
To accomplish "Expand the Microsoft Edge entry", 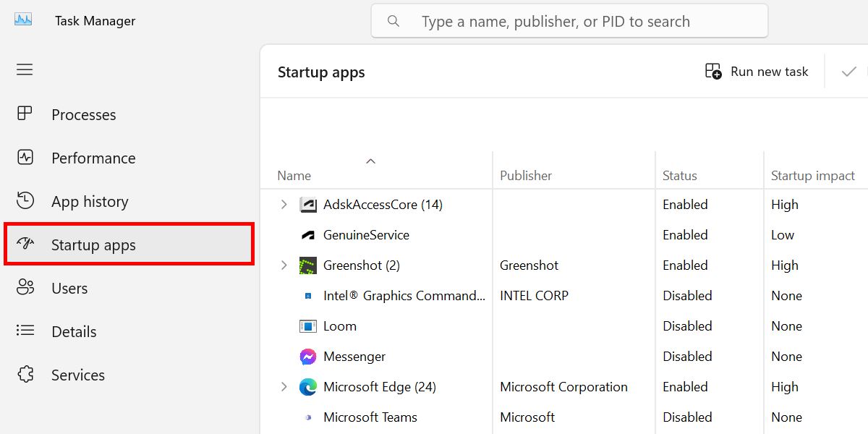I will pyautogui.click(x=283, y=387).
